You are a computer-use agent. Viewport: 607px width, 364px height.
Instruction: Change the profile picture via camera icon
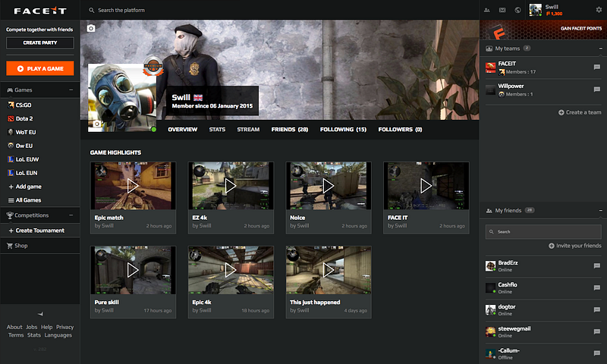[97, 124]
